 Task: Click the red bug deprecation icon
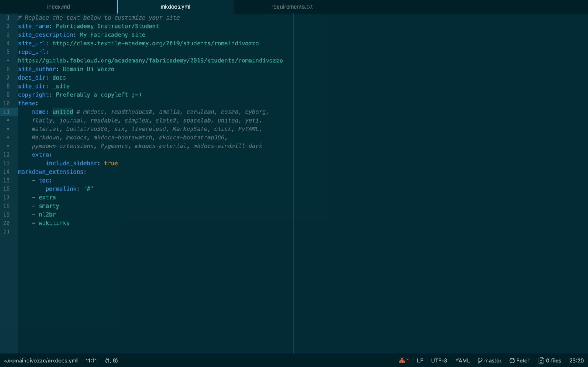click(x=401, y=360)
